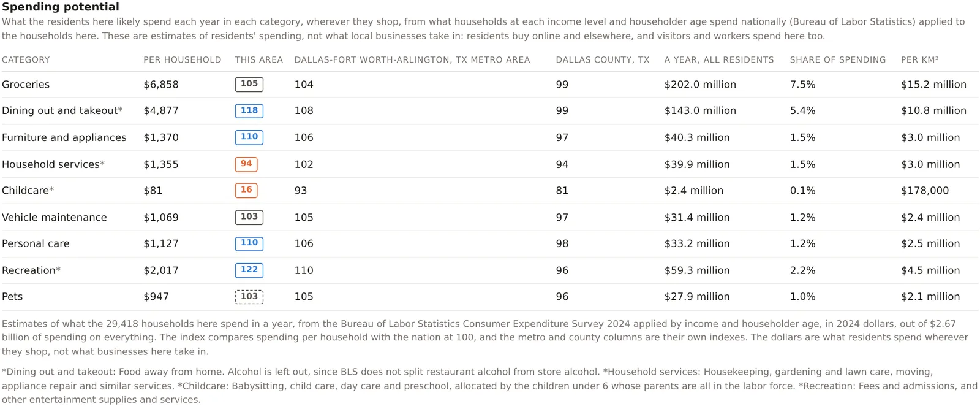Click the Dallas County, TX column header

click(603, 59)
